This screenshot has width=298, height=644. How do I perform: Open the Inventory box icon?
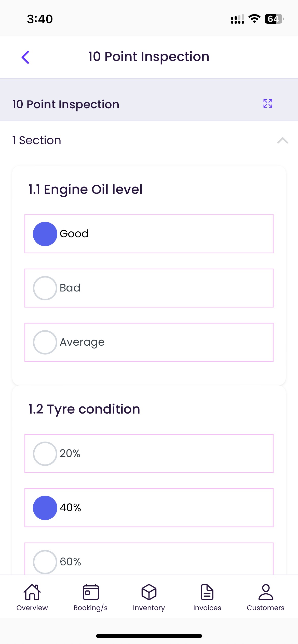tap(149, 592)
